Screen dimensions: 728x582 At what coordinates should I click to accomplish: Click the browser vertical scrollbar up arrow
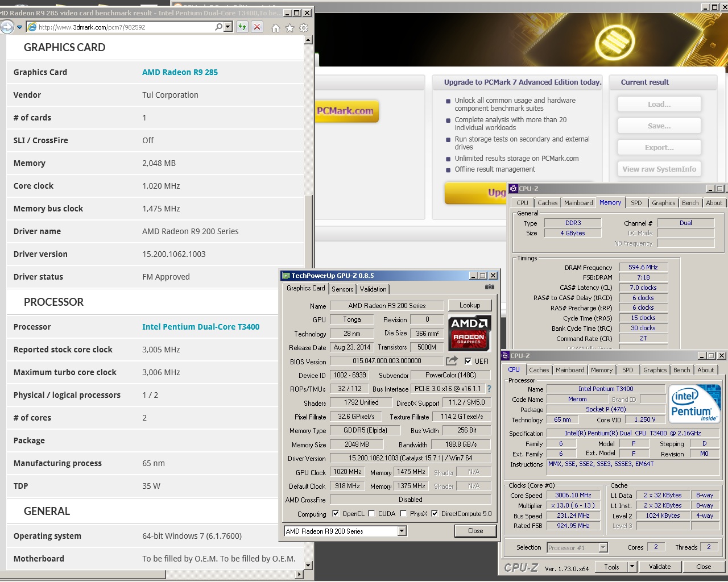tap(308, 40)
